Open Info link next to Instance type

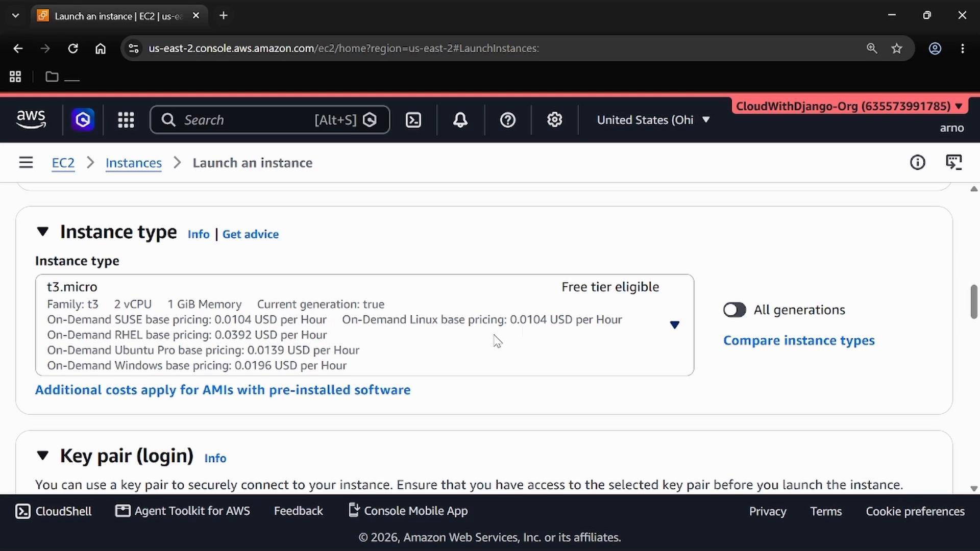199,234
